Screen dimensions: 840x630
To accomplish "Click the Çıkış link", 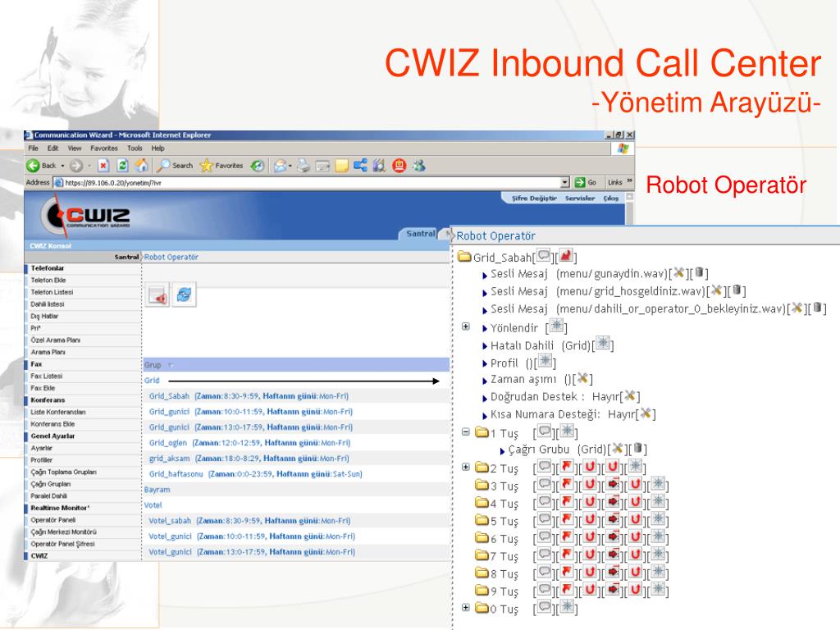I will tap(610, 199).
